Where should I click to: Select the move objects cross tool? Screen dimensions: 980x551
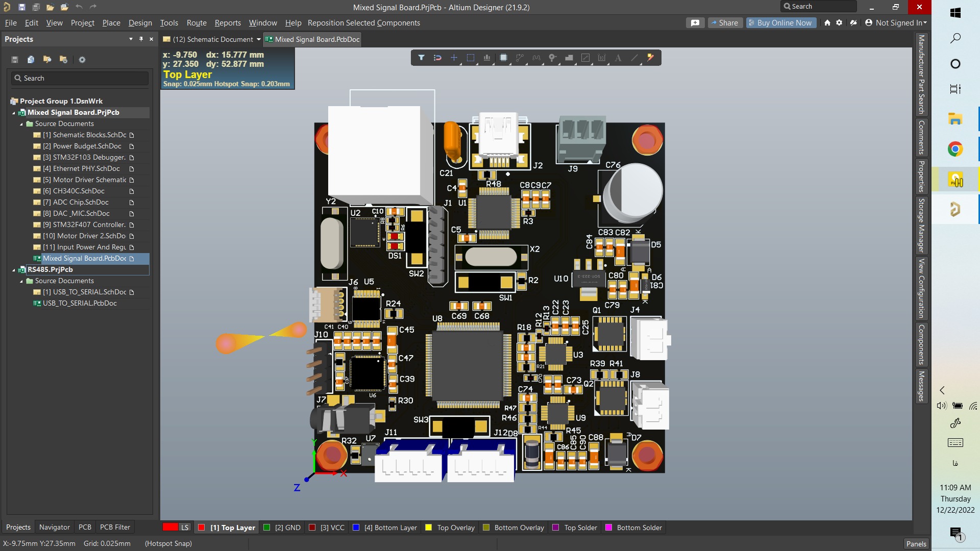[x=454, y=58]
